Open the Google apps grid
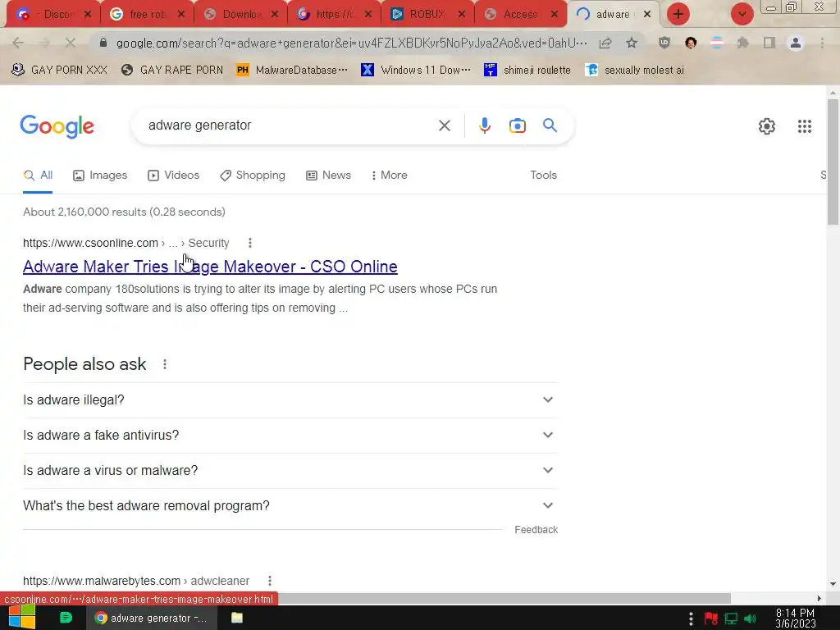 804,126
